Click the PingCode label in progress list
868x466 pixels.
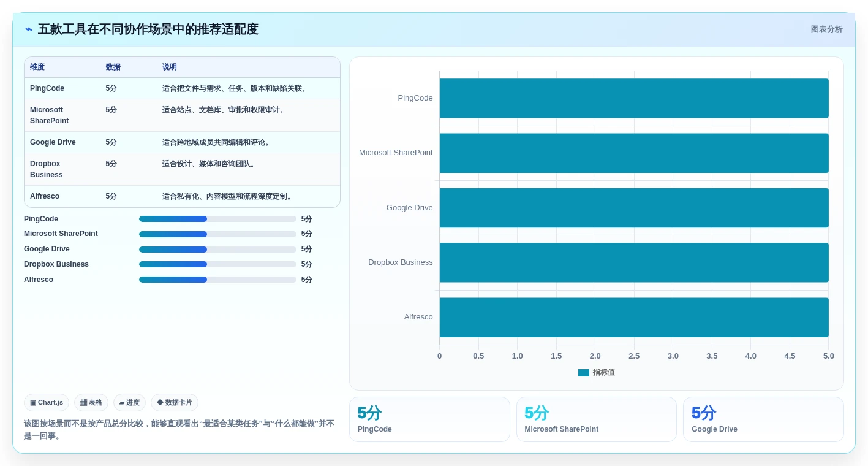pyautogui.click(x=41, y=219)
